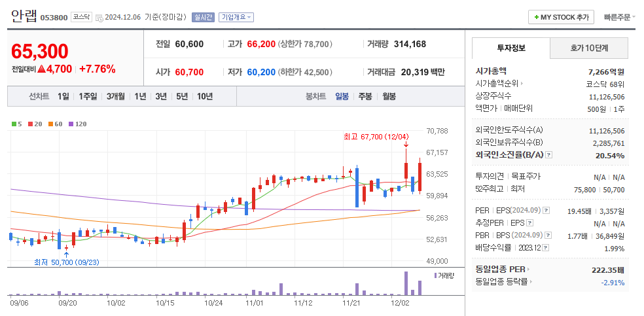Click the 222.35배 sector PER value
Image resolution: width=644 pixels, height=316 pixels.
pos(607,270)
